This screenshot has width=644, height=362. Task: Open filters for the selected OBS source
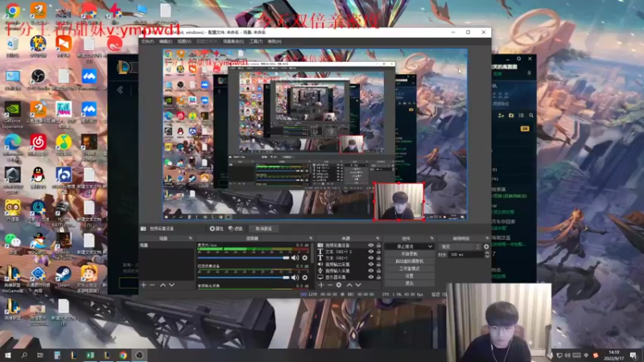(x=235, y=228)
